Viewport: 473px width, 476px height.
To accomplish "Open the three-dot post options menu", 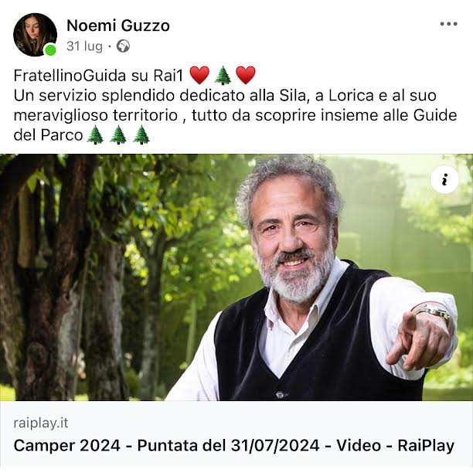I will (x=449, y=24).
